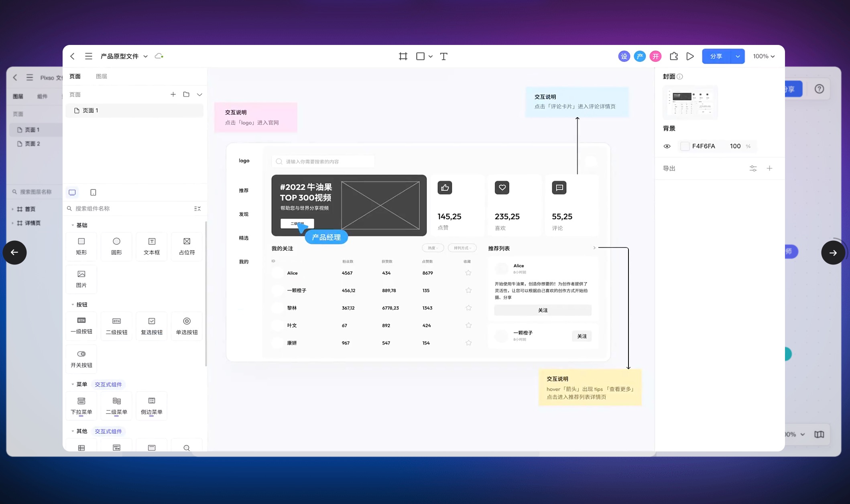Insert the 开关按钮 switch component
The width and height of the screenshot is (850, 504).
tap(81, 358)
